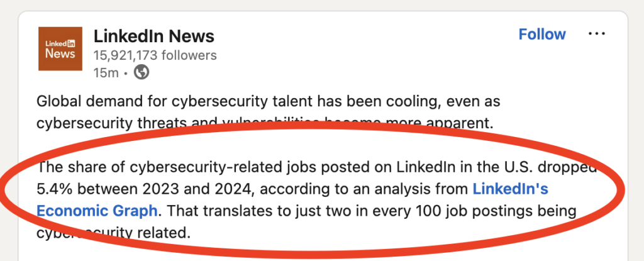Screen dimensions: 644x261
Task: Click the gray page background above card
Action: [x=322, y=5]
